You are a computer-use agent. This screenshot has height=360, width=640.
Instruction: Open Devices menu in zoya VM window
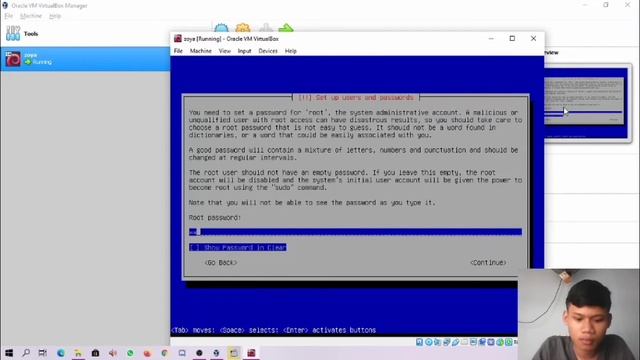pyautogui.click(x=268, y=51)
